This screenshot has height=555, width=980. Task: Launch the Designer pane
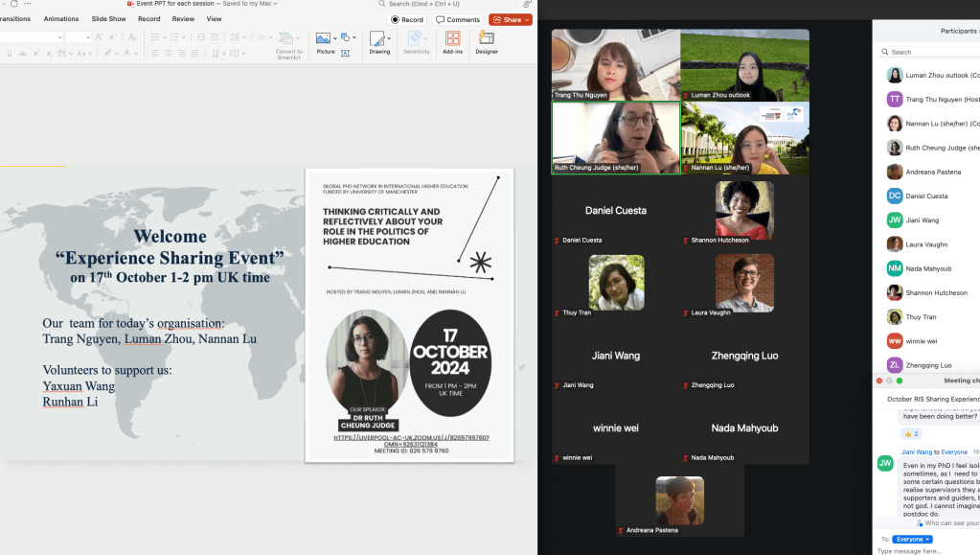(487, 39)
